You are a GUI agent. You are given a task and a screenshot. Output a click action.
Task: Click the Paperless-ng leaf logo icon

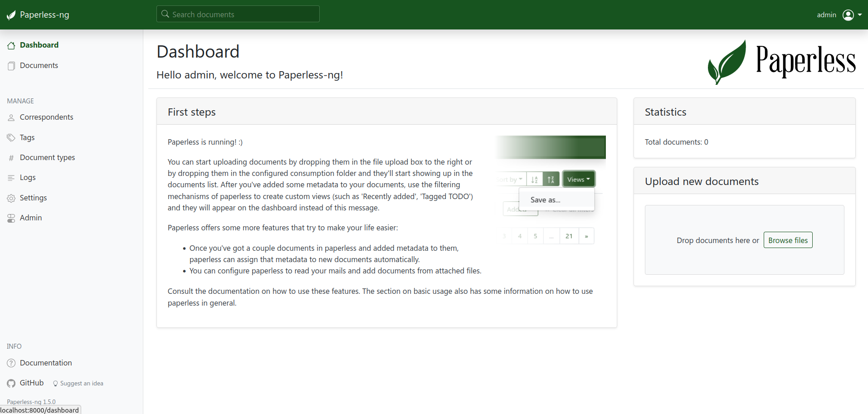point(11,15)
